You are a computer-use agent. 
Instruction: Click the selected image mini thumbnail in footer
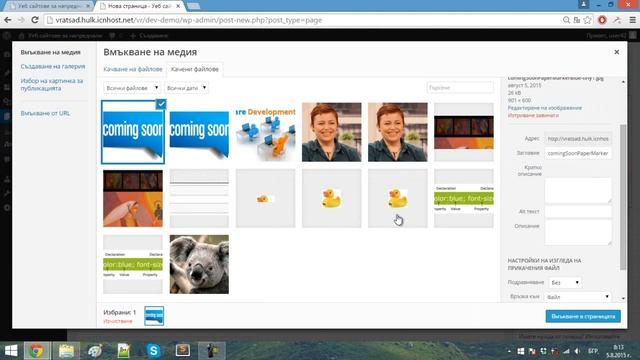pyautogui.click(x=154, y=316)
